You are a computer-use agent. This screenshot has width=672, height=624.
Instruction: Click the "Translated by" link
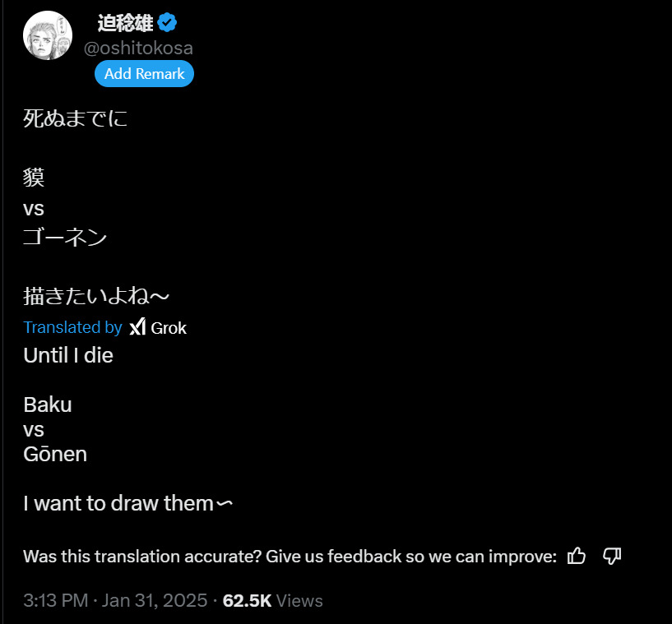(72, 327)
